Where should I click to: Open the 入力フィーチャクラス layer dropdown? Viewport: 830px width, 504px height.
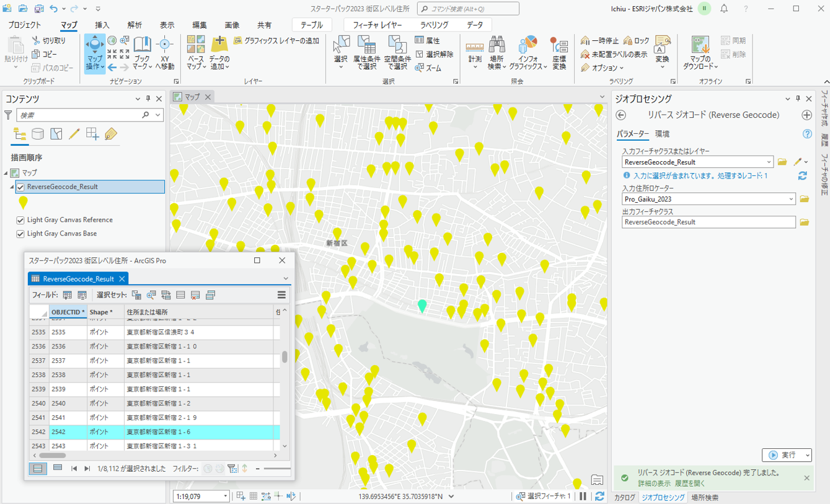click(769, 162)
